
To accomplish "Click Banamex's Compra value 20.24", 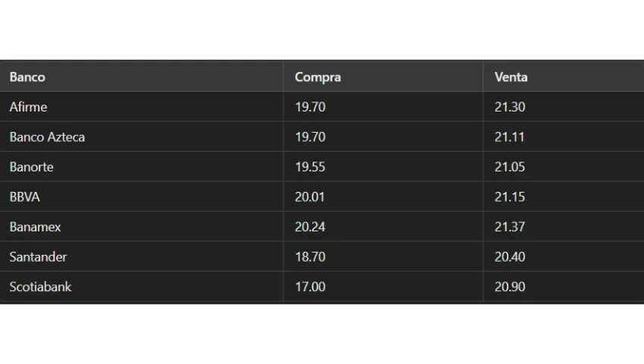I will (x=310, y=227).
